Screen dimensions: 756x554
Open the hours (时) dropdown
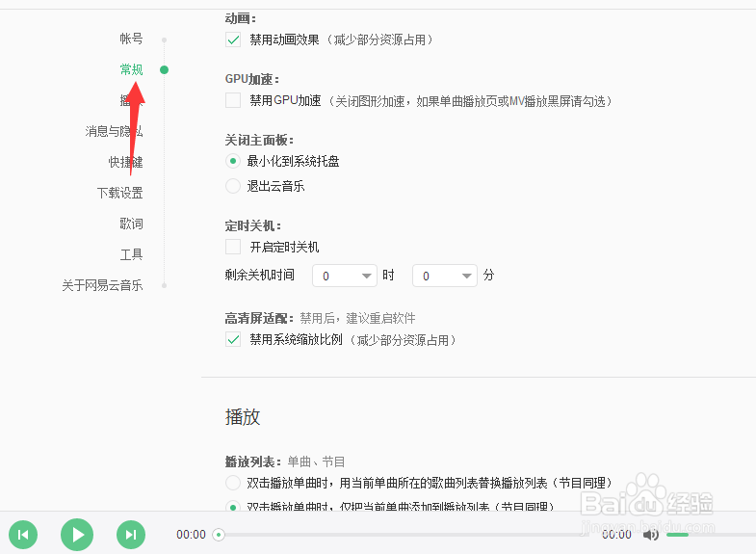tap(345, 276)
